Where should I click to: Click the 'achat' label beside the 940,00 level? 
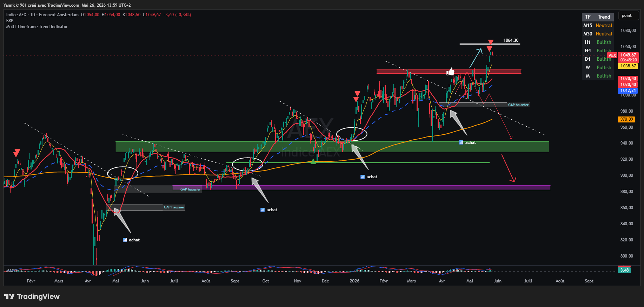pos(467,142)
